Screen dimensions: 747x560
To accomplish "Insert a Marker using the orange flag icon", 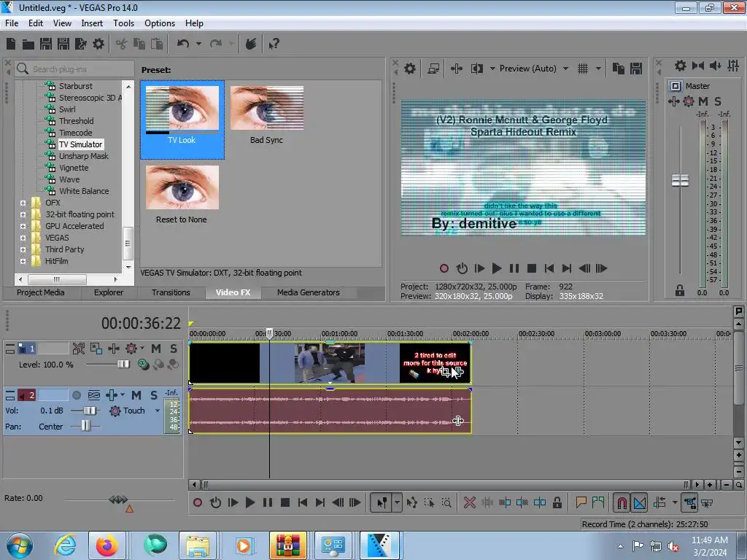I will pyautogui.click(x=581, y=502).
